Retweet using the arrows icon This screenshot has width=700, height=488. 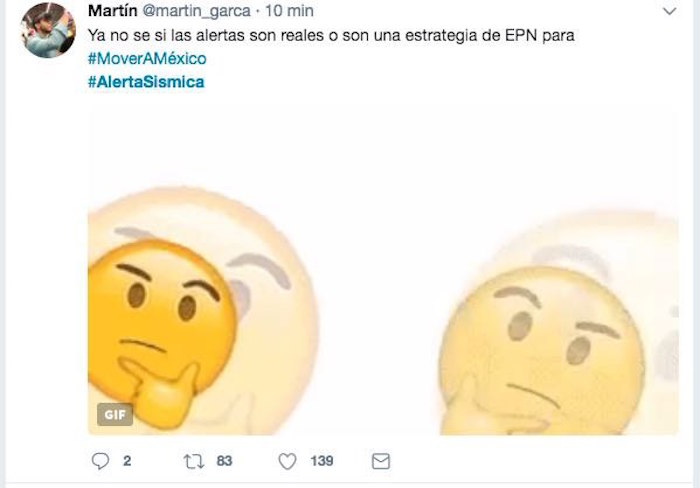(194, 461)
